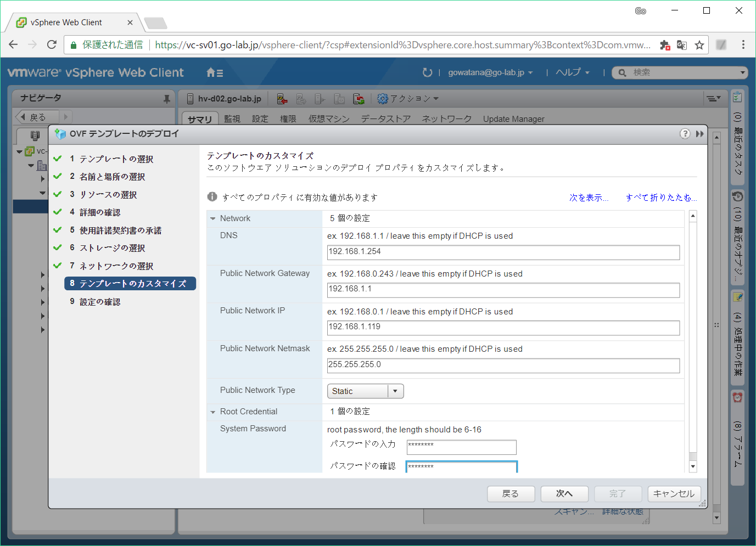Click main content scrollbar down arrow
The height and width of the screenshot is (546, 756).
tap(716, 517)
